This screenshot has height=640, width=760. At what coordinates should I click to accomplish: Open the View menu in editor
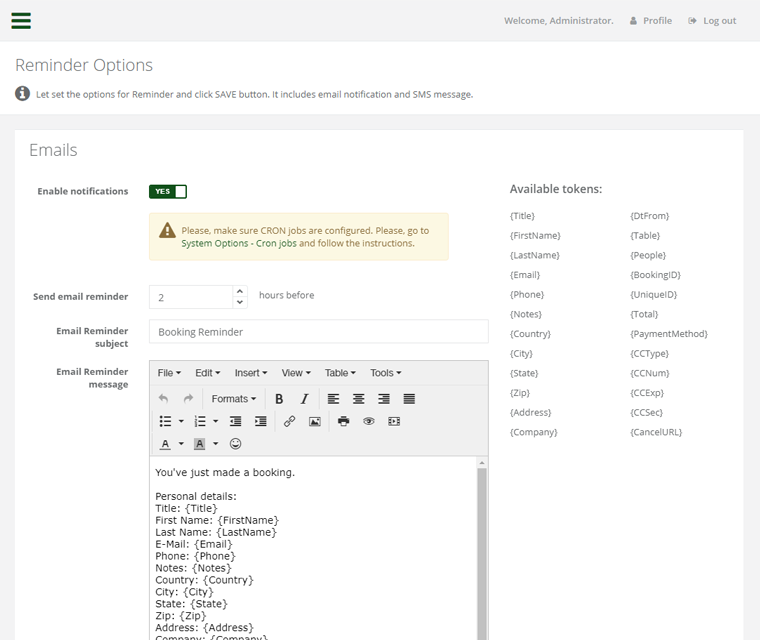click(296, 373)
